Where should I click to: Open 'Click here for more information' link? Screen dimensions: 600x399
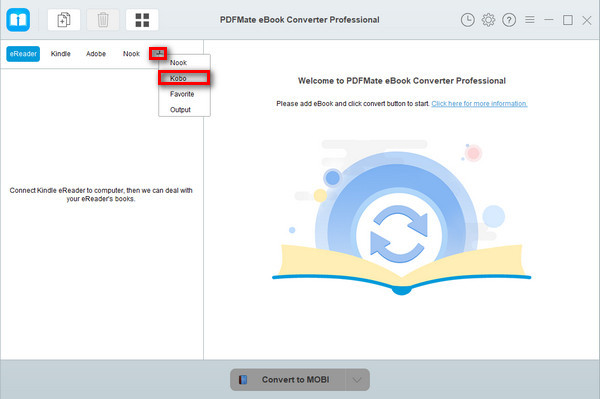(479, 104)
